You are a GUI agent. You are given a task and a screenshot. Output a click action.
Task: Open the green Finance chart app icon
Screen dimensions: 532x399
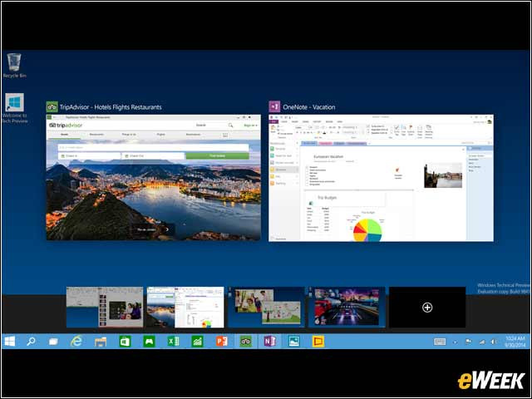tap(198, 342)
